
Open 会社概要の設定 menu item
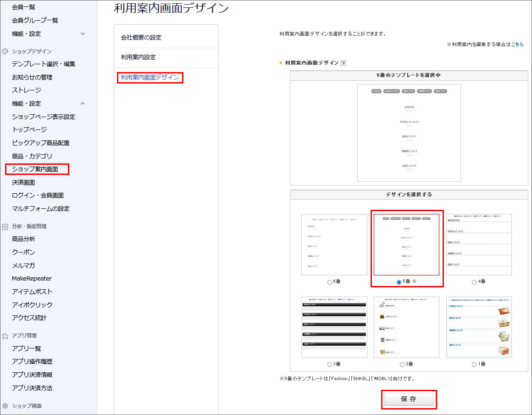pos(141,37)
